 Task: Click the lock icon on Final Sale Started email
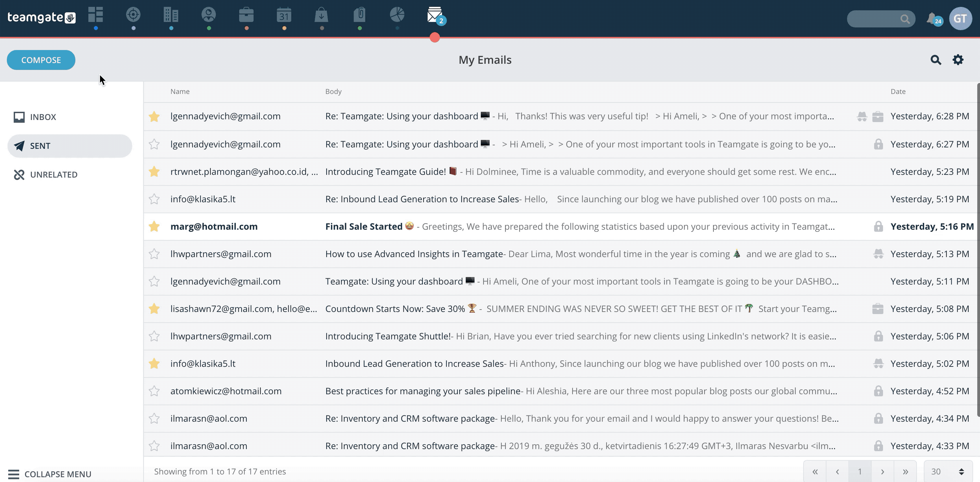click(x=878, y=227)
